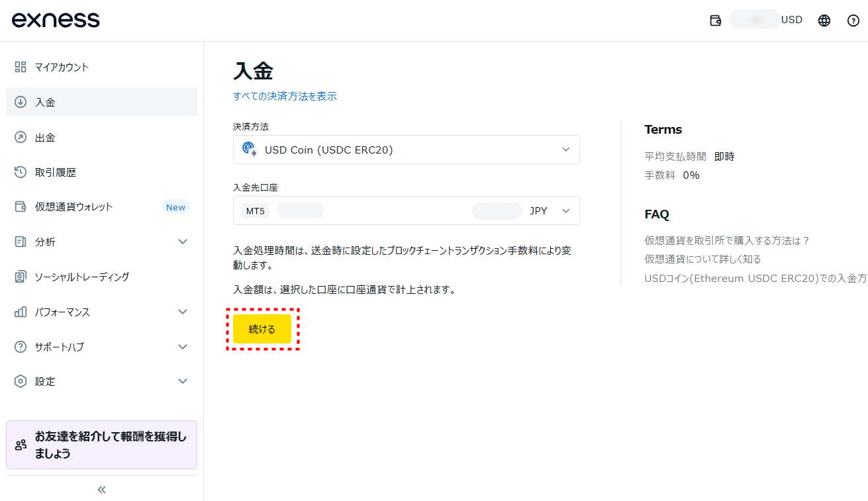Click the 入金 page title
This screenshot has width=868, height=501.
coord(253,71)
